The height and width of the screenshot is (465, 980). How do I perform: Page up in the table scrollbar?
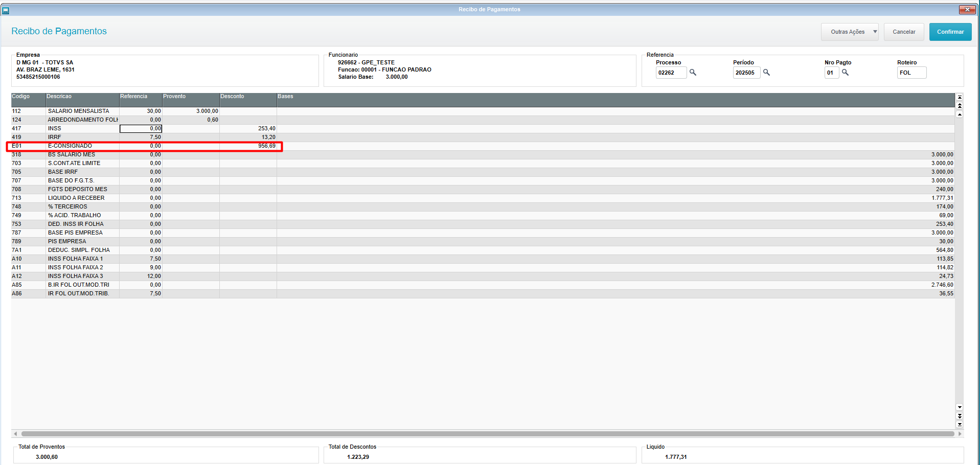click(x=960, y=105)
